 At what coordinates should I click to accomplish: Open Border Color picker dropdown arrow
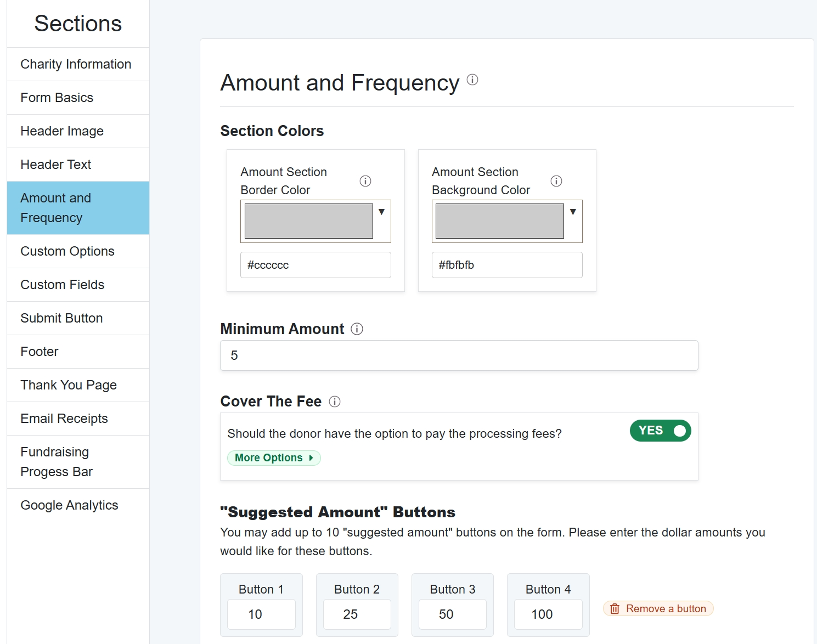click(381, 212)
